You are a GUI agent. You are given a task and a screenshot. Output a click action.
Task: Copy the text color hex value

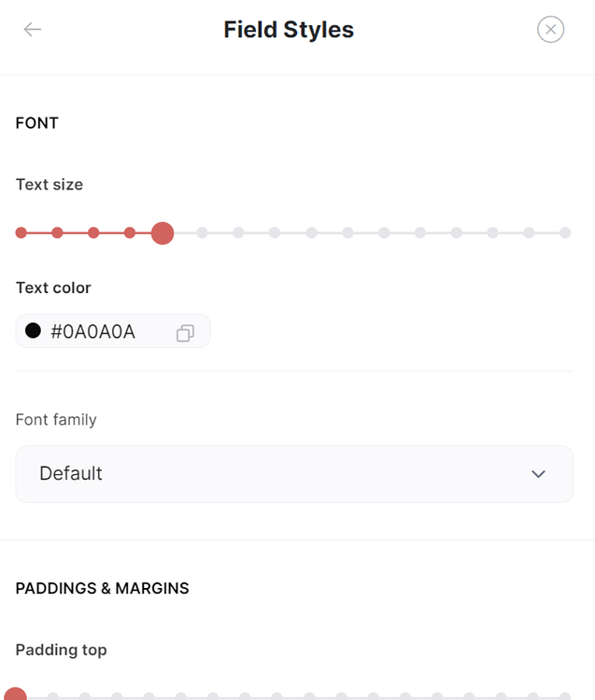[x=185, y=332]
